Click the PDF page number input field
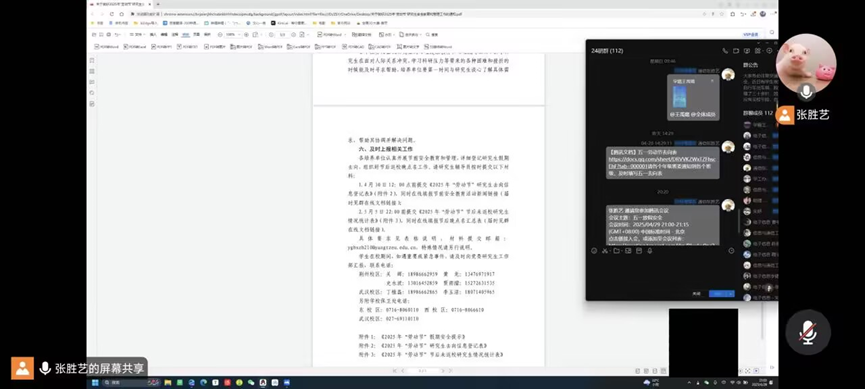The image size is (865, 389). (282, 34)
